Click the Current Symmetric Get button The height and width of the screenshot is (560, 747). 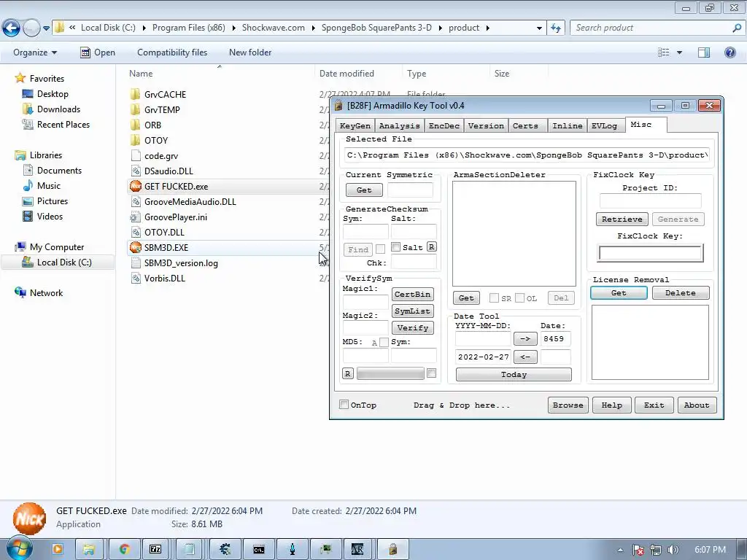(364, 190)
